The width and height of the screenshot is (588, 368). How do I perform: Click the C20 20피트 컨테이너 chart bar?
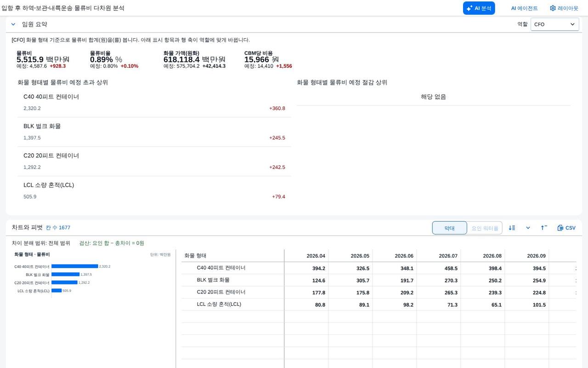click(64, 282)
